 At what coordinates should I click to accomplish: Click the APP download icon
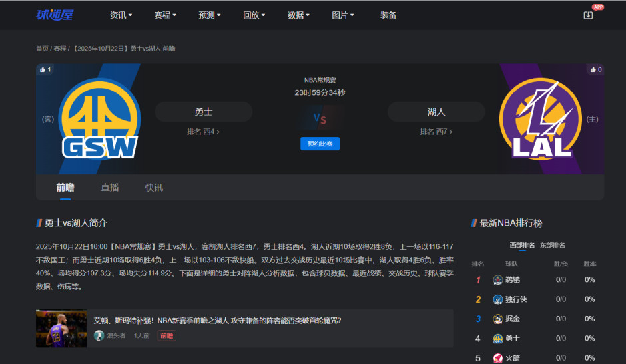click(x=588, y=15)
